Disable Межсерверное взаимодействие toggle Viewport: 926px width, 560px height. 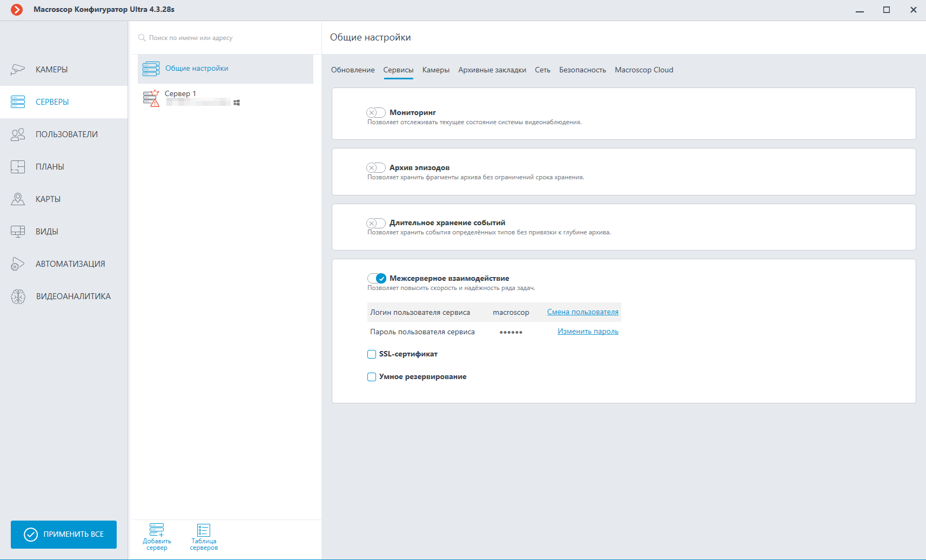coord(377,278)
